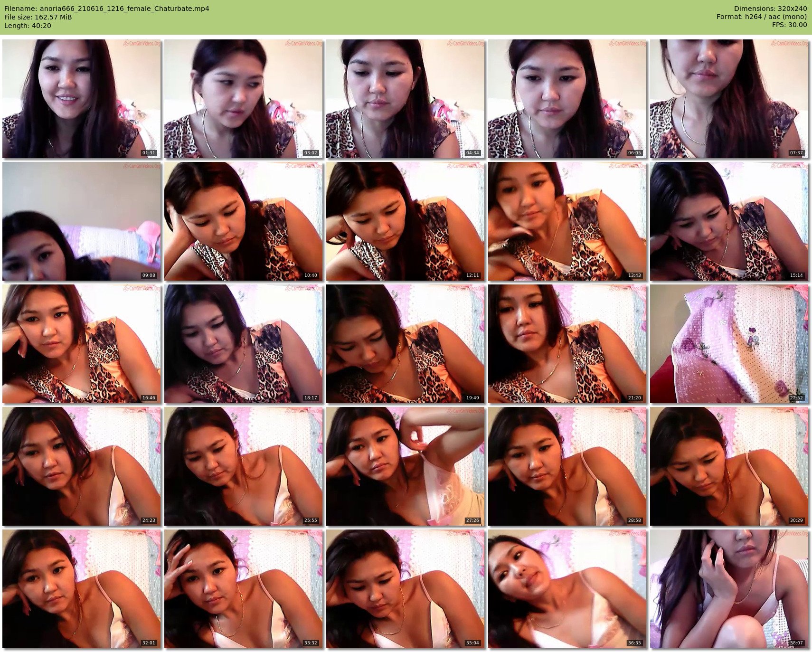812x652 pixels.
Task: Click the 36:35 thumbnail
Action: coord(567,589)
